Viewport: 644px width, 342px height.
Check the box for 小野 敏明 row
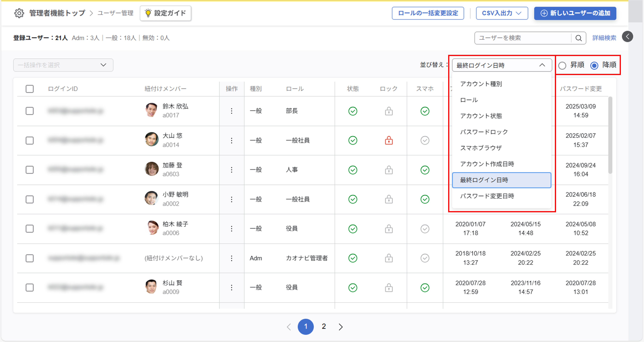[x=30, y=199]
